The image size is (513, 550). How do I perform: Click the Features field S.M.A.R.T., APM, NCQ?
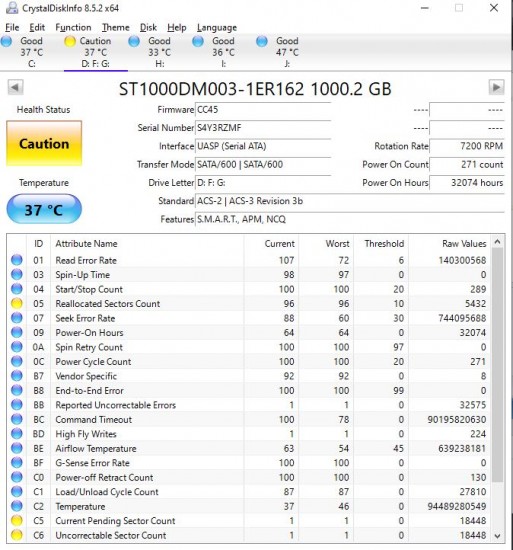click(350, 219)
